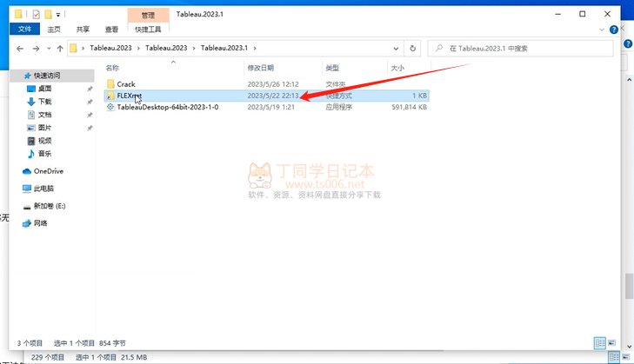Switch to the 查看 ribbon tab

(111, 29)
